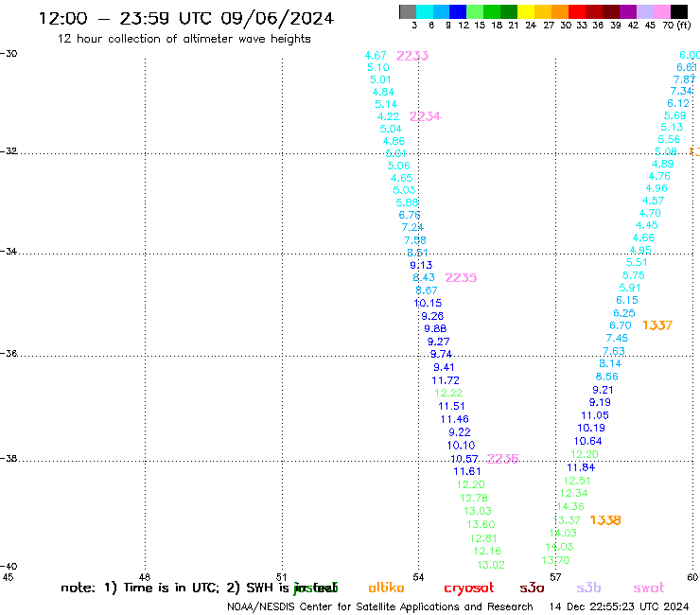Click the gray 3 ft legend swatch
Image resolution: width=700 pixels, height=615 pixels.
(x=408, y=11)
